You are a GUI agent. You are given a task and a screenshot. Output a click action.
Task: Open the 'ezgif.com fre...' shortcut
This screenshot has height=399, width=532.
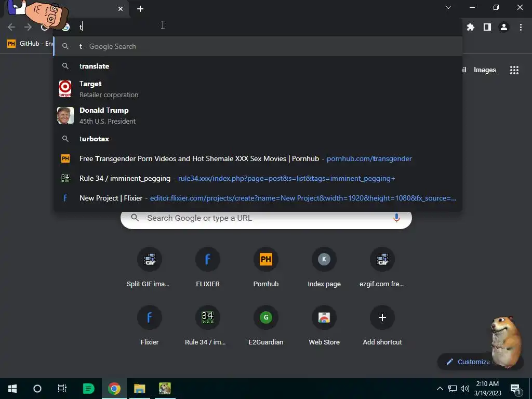click(382, 268)
